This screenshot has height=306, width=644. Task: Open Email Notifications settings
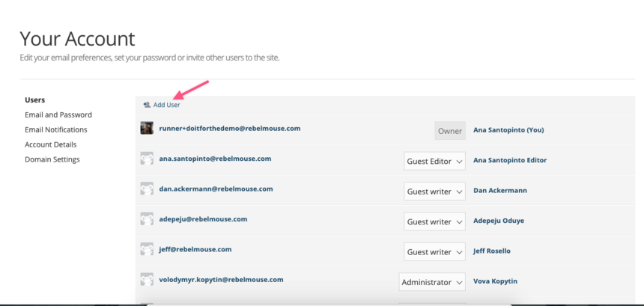56,129
